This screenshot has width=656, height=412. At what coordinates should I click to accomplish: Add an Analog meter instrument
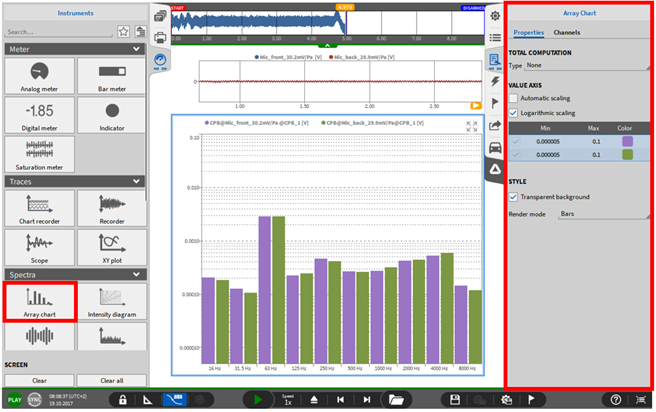pos(41,77)
